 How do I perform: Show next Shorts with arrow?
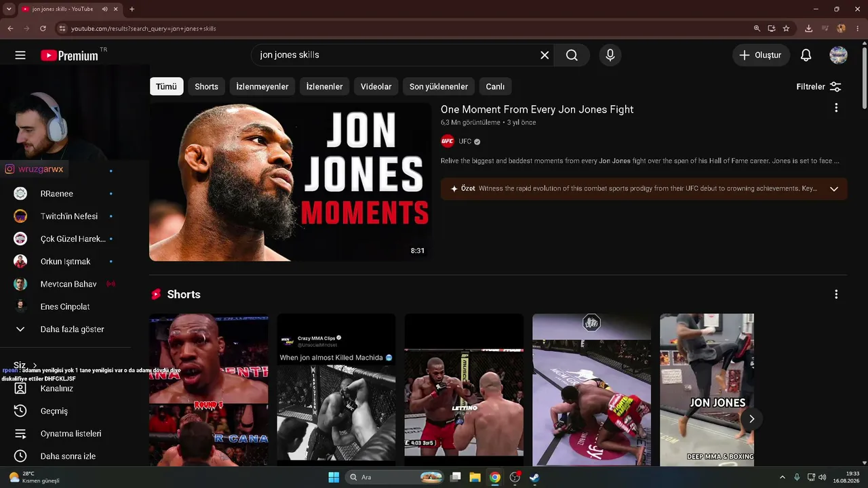pyautogui.click(x=751, y=419)
